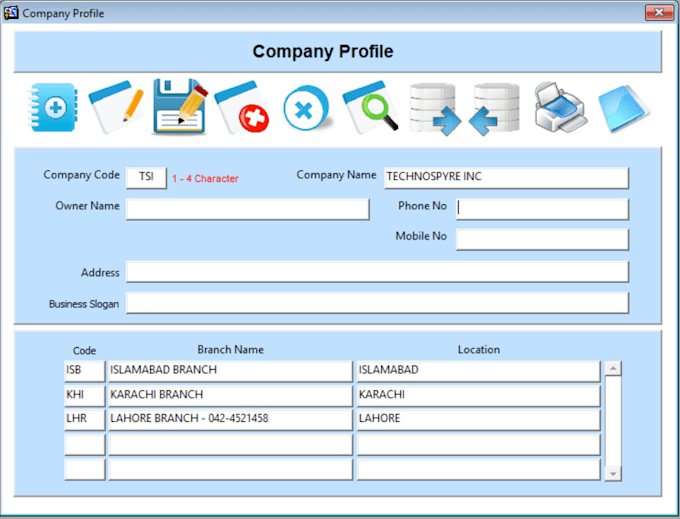The image size is (680, 519).
Task: Click the Delete record red cross icon
Action: [242, 107]
